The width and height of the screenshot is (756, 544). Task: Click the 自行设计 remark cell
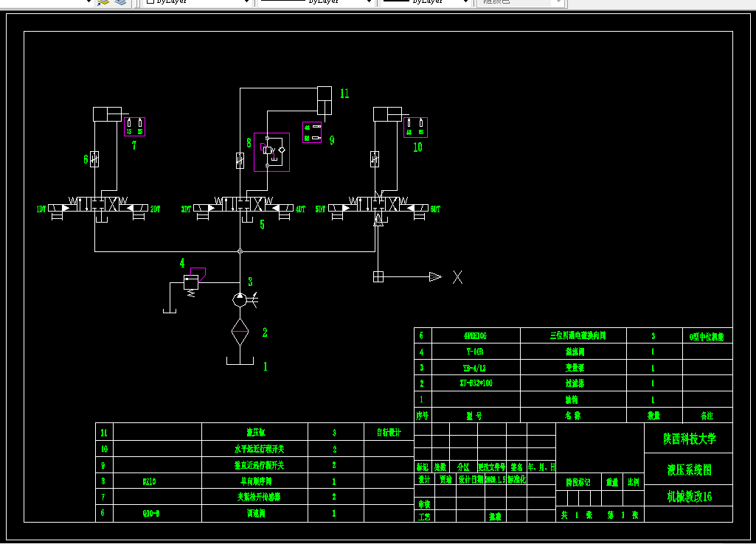[x=389, y=432]
